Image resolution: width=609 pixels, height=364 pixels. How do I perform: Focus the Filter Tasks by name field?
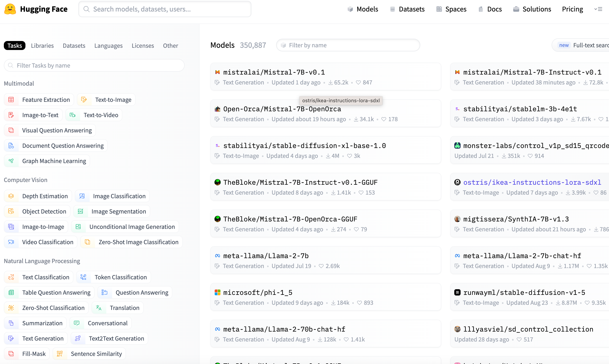94,66
